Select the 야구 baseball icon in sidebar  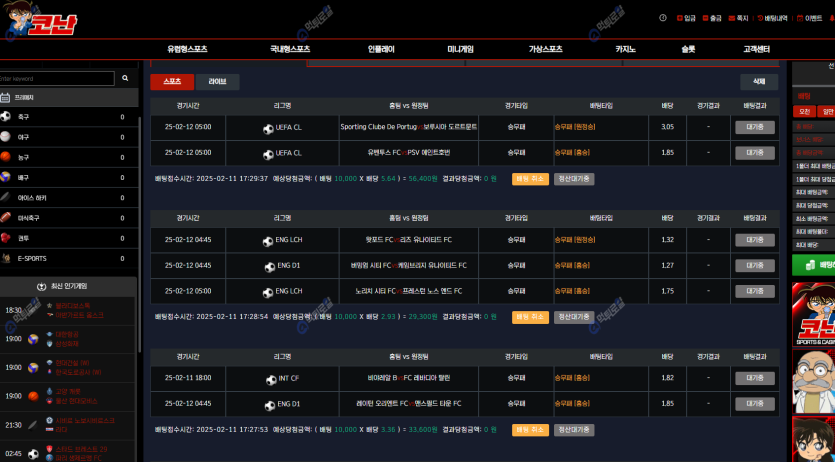pyautogui.click(x=6, y=136)
